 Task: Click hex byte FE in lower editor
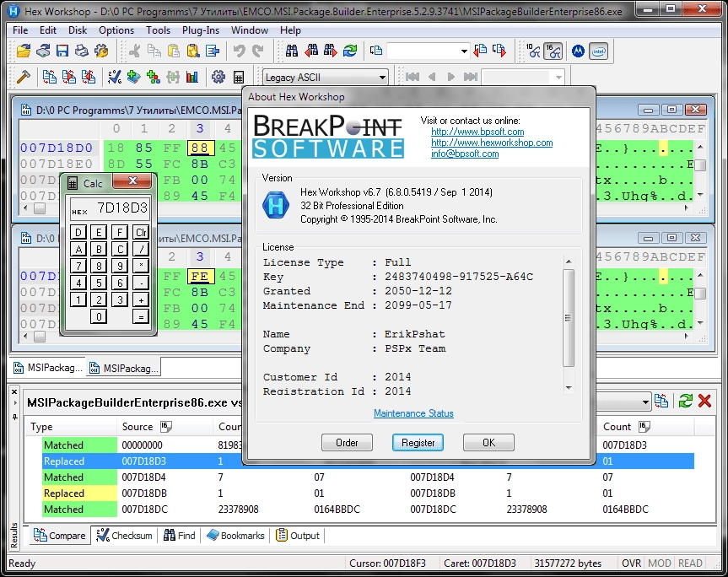point(200,276)
